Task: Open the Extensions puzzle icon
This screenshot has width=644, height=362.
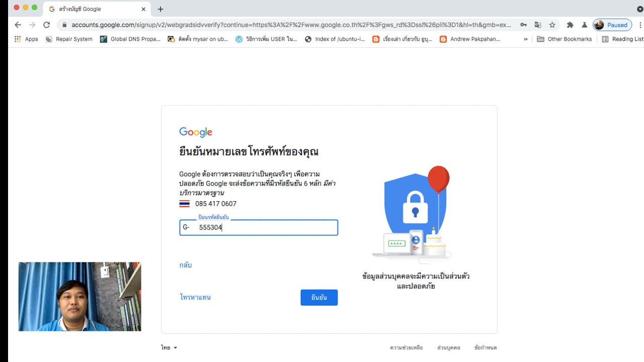Action: pyautogui.click(x=570, y=25)
